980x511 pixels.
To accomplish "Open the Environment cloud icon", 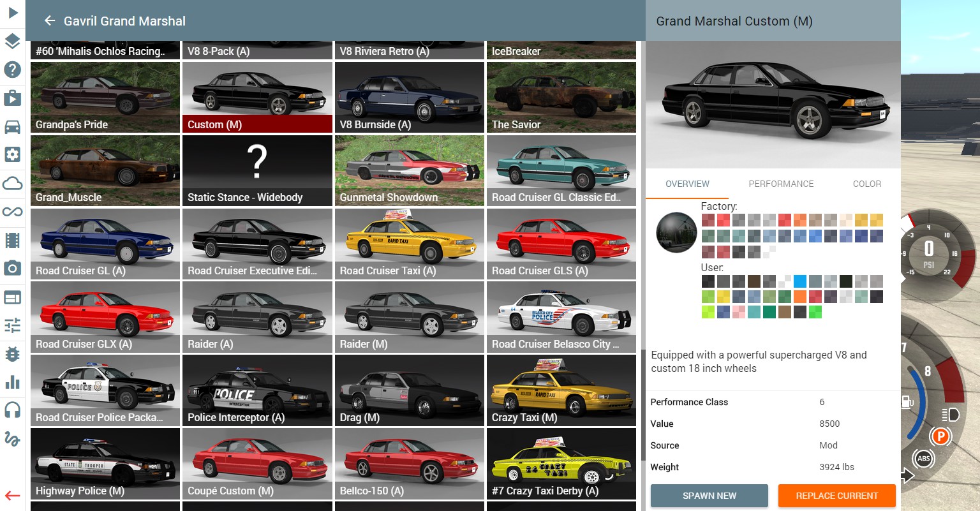I will point(12,184).
